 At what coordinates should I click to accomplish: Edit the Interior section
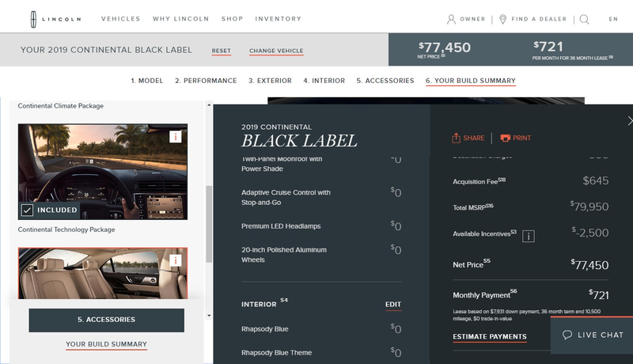point(393,305)
